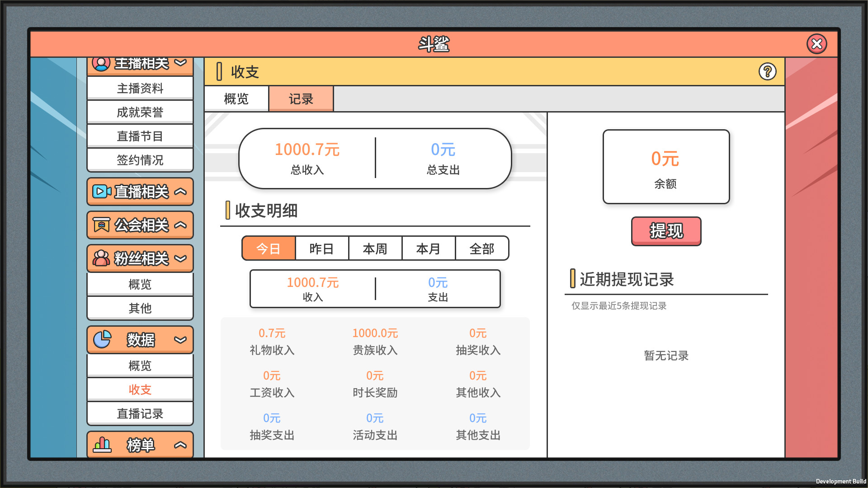Select the 全部 filter option

482,248
